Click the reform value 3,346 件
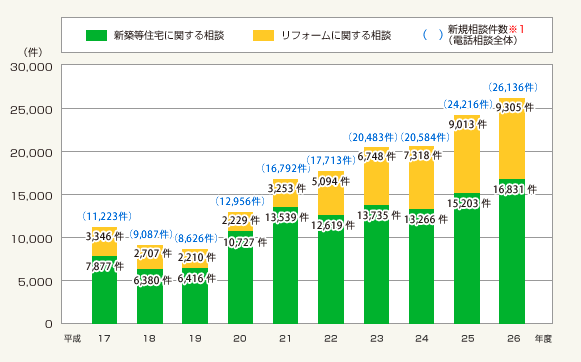This screenshot has height=362, width=581. tap(104, 236)
